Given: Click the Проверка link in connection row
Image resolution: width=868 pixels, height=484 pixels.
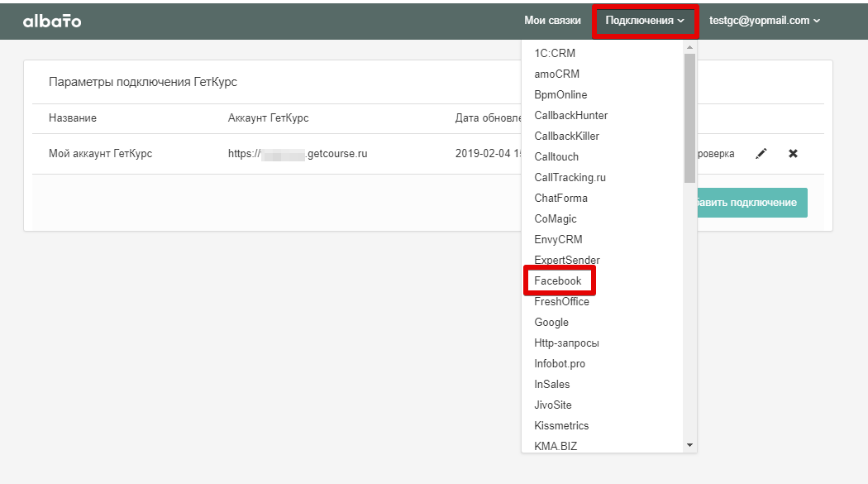Looking at the screenshot, I should [x=716, y=154].
